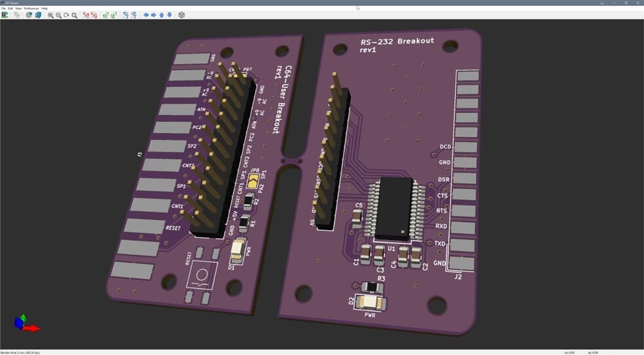Click the render time readout in status bar

[x=20, y=352]
